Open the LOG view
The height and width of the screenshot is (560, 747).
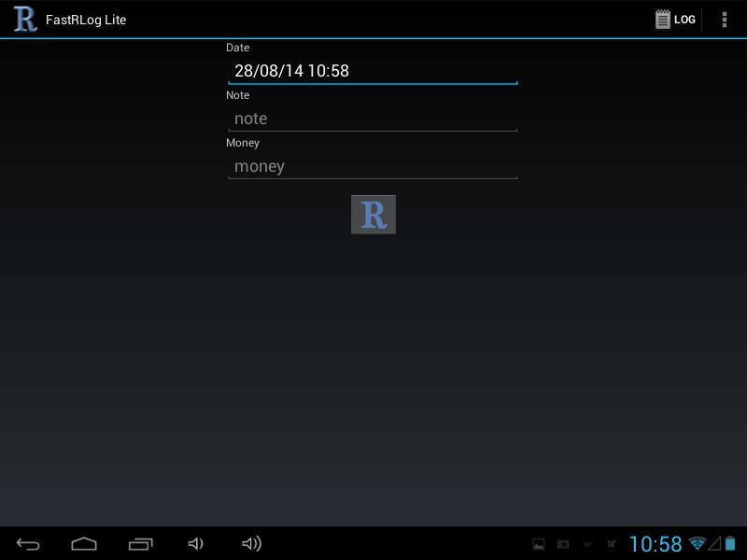click(675, 20)
